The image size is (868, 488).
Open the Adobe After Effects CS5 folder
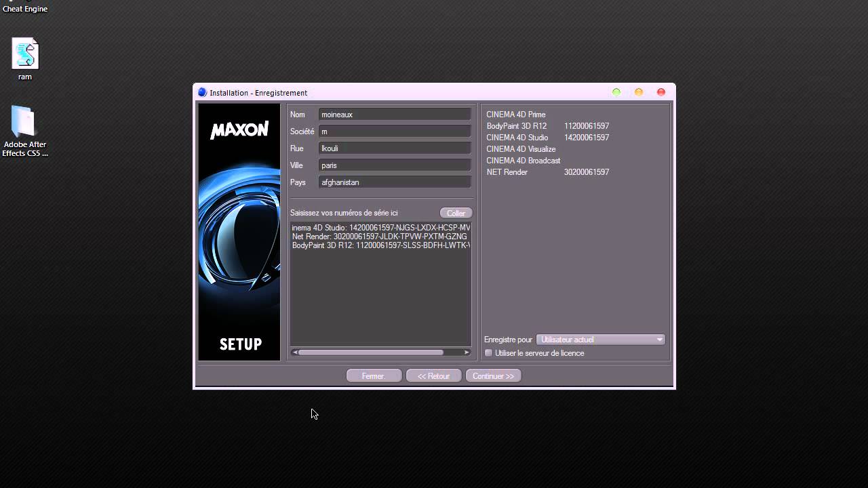point(25,131)
